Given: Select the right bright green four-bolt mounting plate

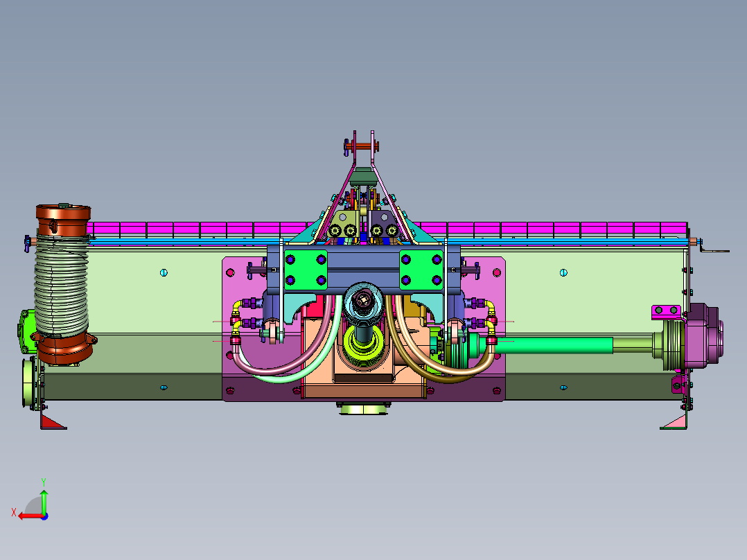Looking at the screenshot, I should click(x=421, y=270).
